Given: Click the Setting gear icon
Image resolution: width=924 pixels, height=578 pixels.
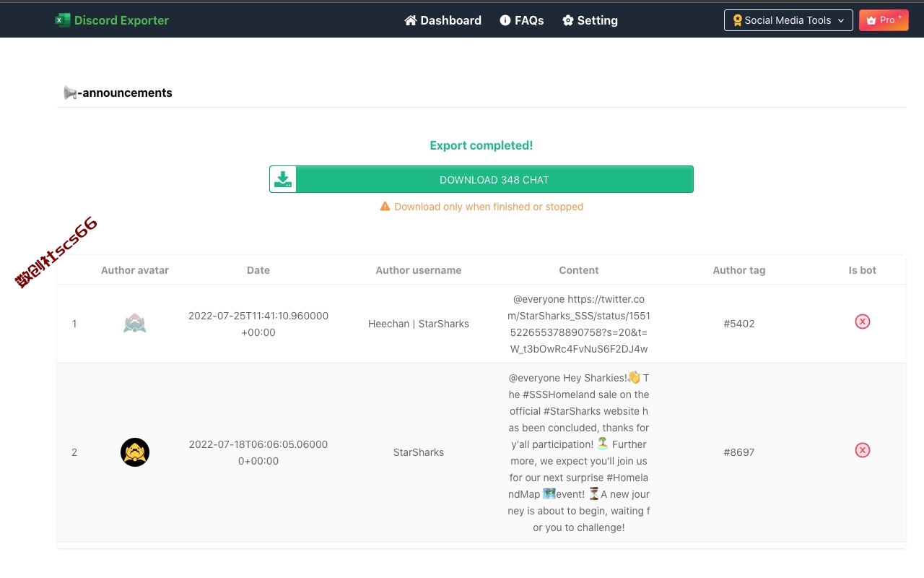Looking at the screenshot, I should pos(568,20).
